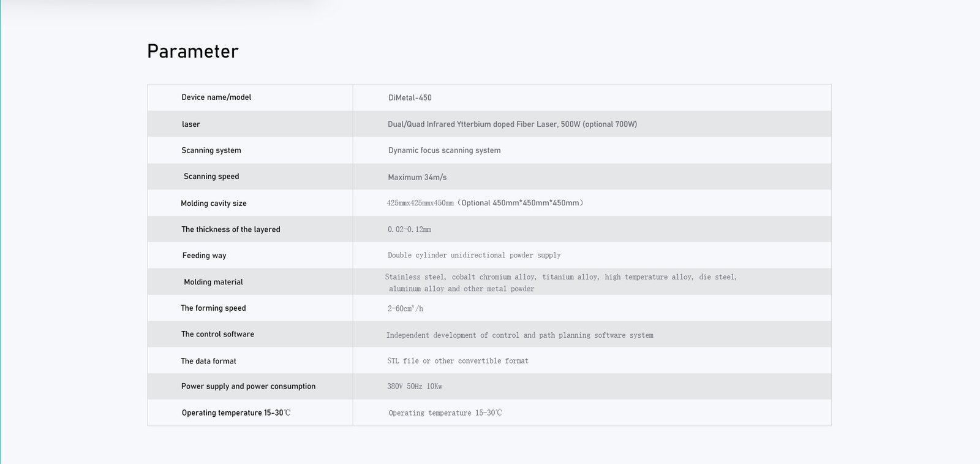Click the Scanning speed row label

click(211, 177)
